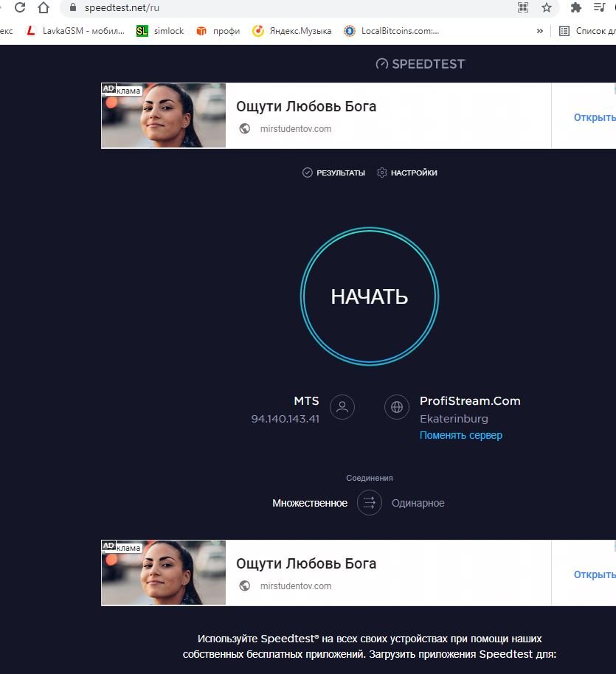
Task: Click the top ad's Открыть button
Action: 595,117
